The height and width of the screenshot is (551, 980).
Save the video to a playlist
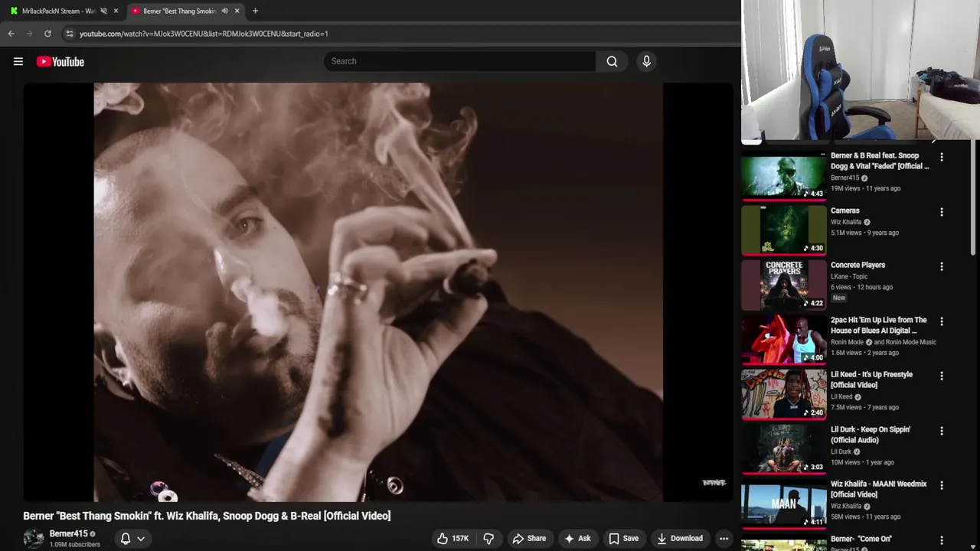coord(623,538)
